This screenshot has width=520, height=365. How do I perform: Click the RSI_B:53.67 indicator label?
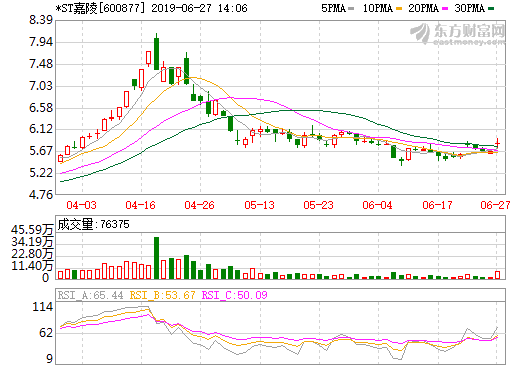pyautogui.click(x=162, y=295)
